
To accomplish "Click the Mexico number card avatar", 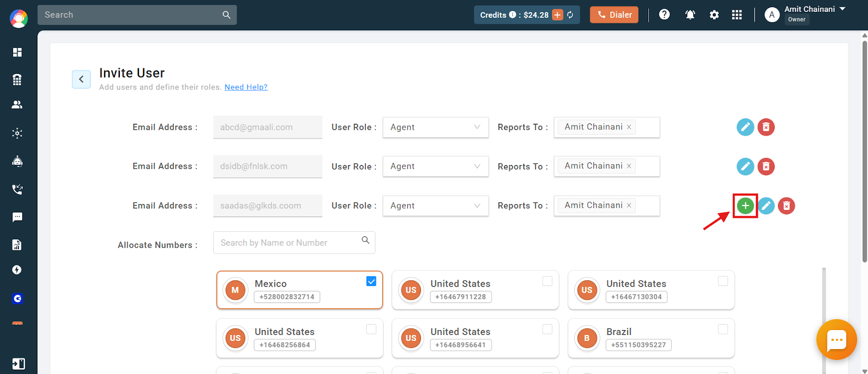I will tap(235, 290).
